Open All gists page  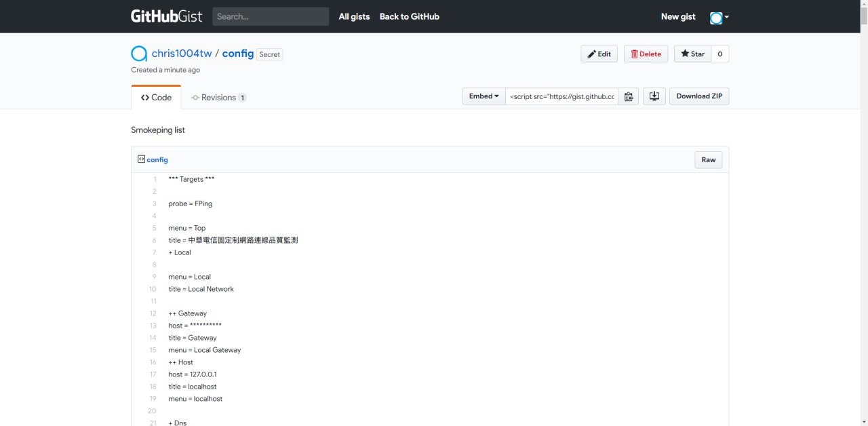coord(354,16)
